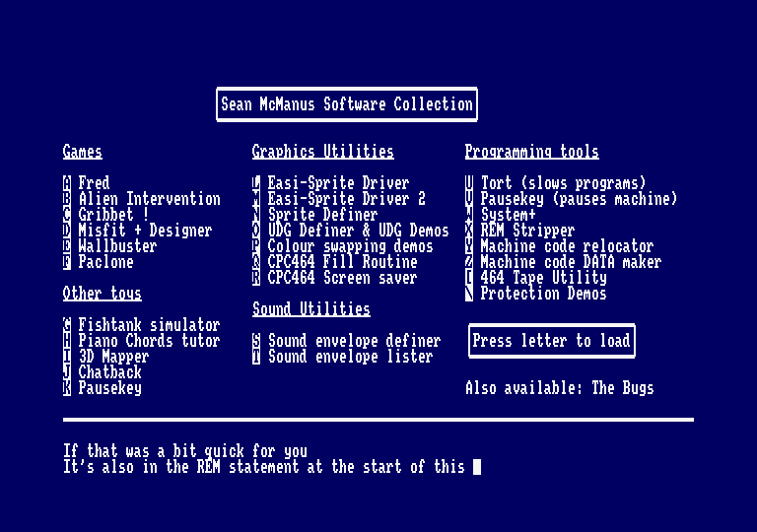Pick Colour swapping demos
Screen dimensions: 757x532
click(x=350, y=246)
